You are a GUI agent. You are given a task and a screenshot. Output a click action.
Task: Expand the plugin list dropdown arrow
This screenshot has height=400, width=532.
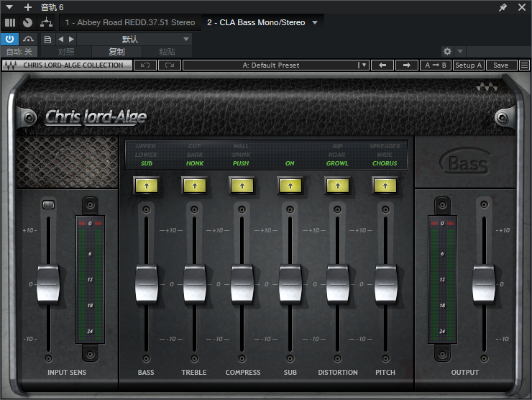pos(315,23)
